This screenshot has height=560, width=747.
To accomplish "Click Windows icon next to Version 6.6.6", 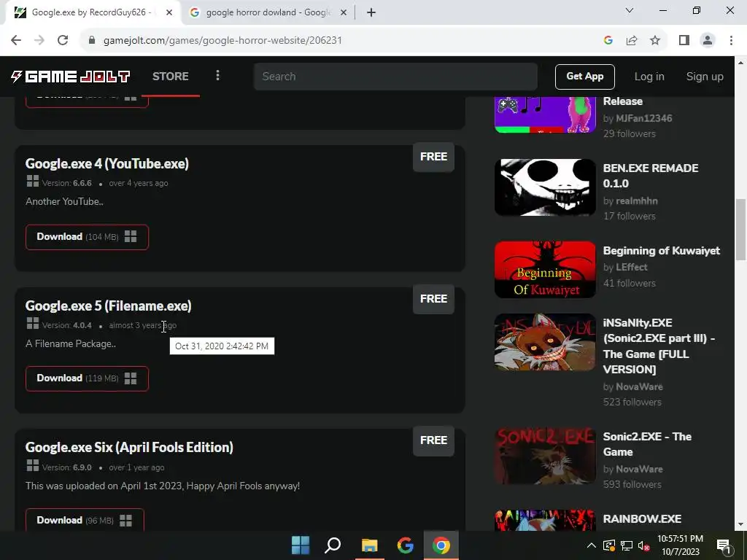I will [x=33, y=181].
